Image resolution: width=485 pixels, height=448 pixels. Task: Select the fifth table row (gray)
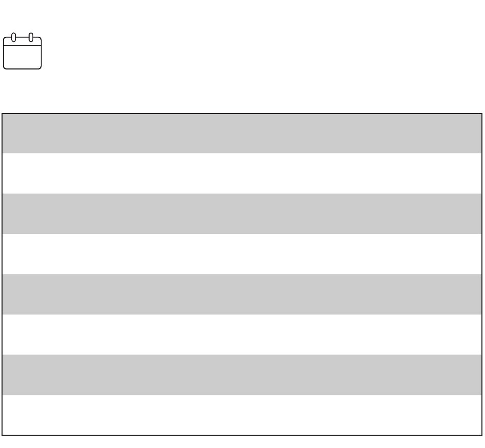[x=242, y=294]
